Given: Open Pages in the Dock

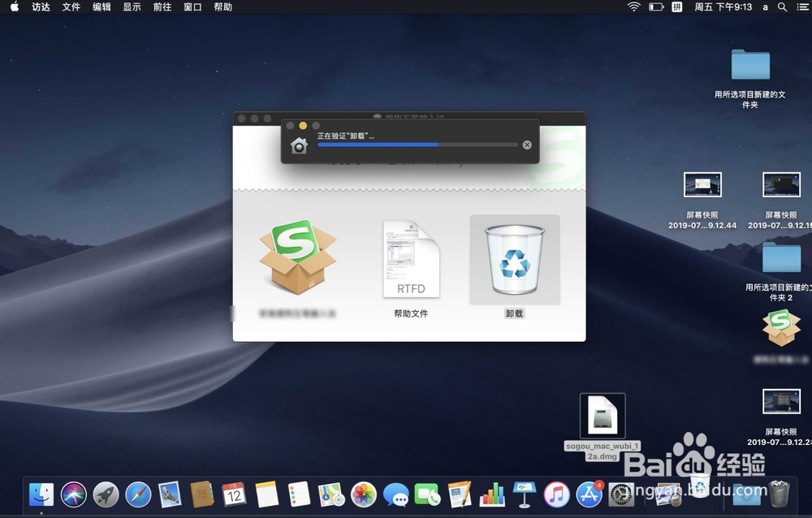Looking at the screenshot, I should [460, 494].
